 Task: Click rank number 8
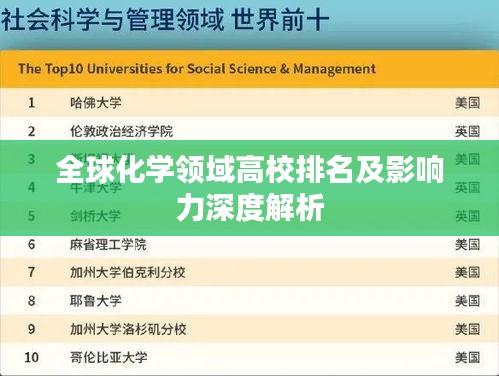(x=32, y=301)
